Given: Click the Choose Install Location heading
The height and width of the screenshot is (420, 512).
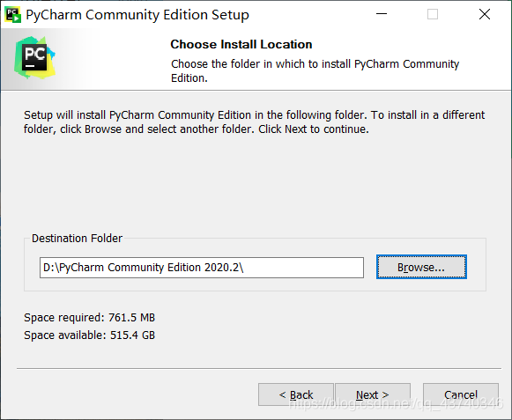Looking at the screenshot, I should tap(241, 44).
